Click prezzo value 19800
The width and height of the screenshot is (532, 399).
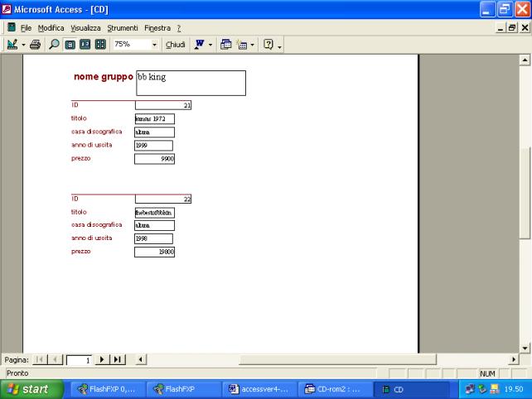(155, 252)
